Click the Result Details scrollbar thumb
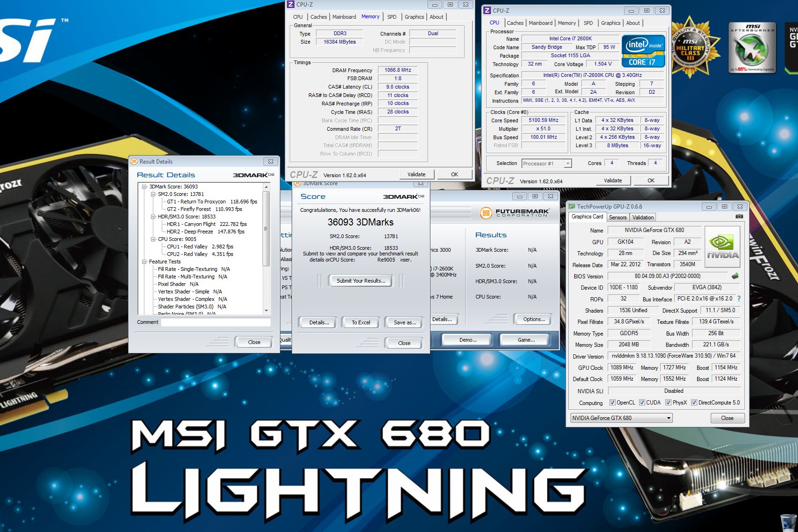The width and height of the screenshot is (798, 532). 266,229
